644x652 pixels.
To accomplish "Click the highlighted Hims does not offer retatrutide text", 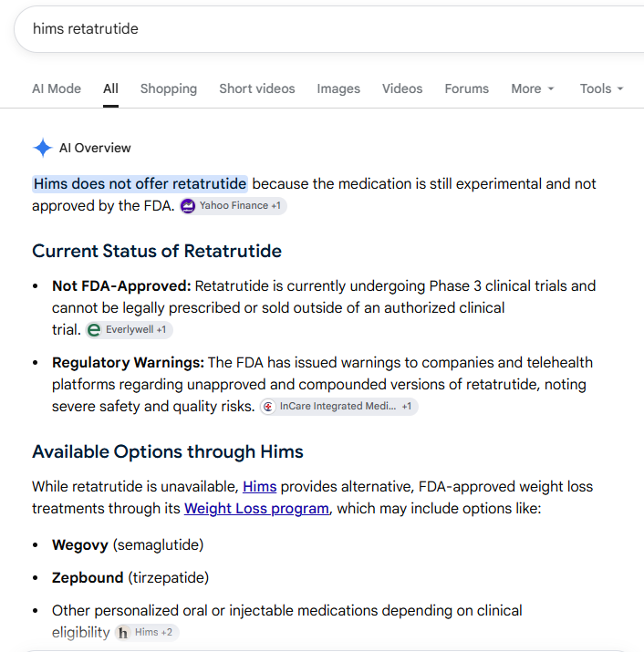I will (140, 184).
